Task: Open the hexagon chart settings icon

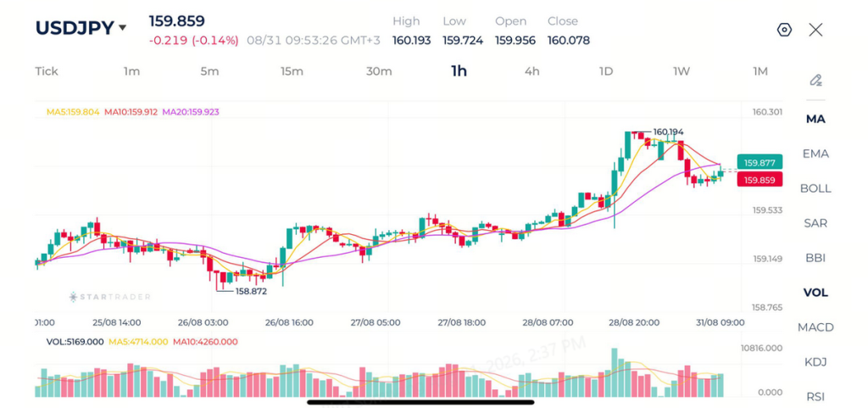Action: click(x=784, y=30)
